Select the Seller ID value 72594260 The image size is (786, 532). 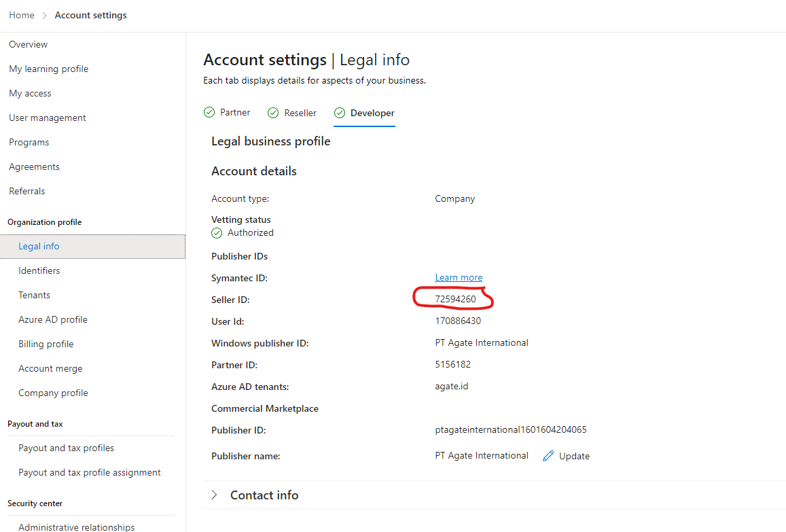pos(455,299)
